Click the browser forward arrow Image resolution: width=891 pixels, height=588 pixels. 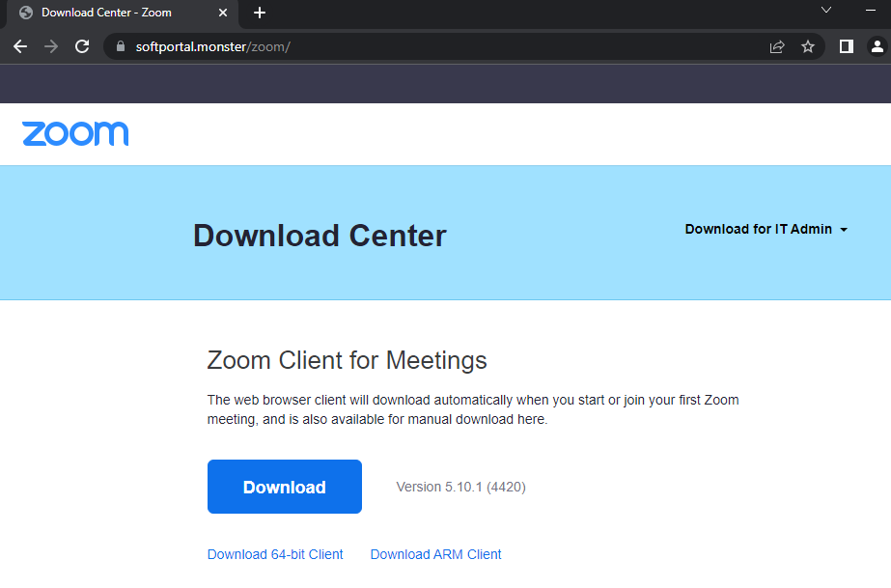[51, 46]
